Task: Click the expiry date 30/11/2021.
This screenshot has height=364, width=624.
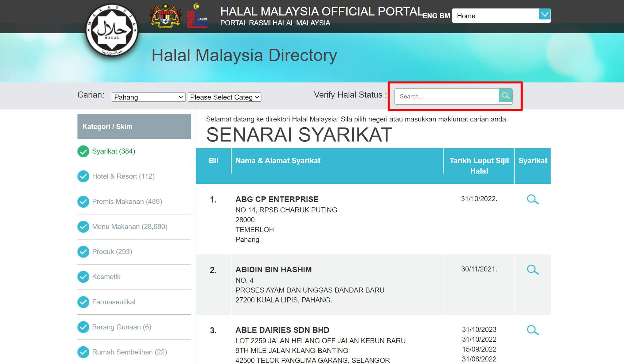Action: point(479,269)
